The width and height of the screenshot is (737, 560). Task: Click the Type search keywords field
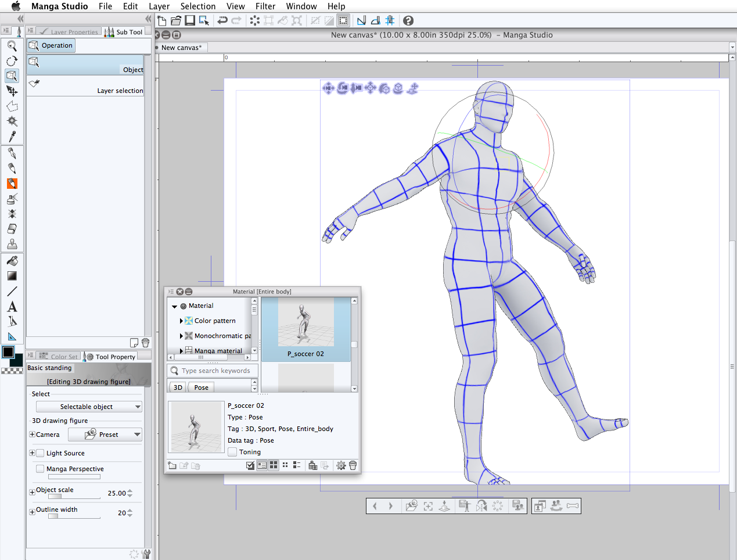tap(215, 371)
